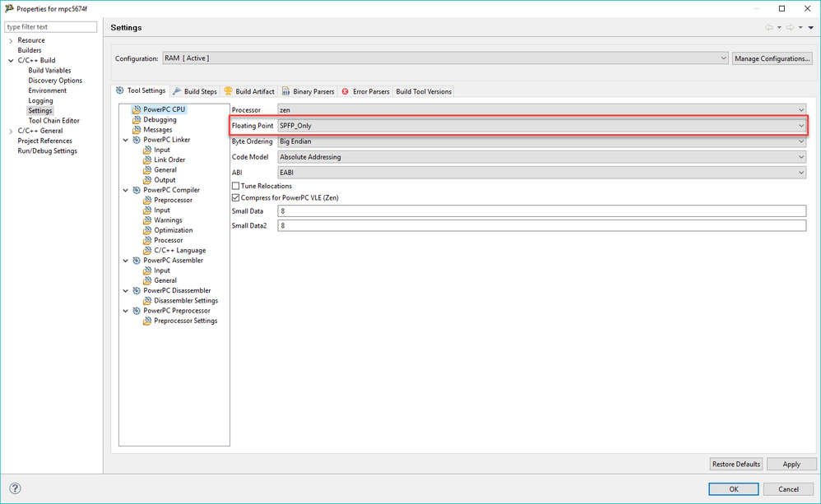Click the PowerPC Linker tool icon
The image size is (821, 504).
point(137,140)
